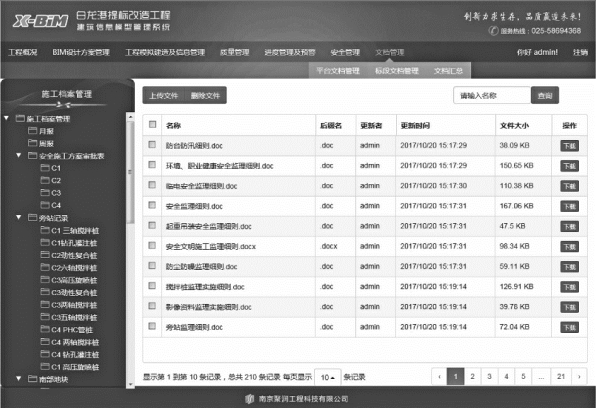The width and height of the screenshot is (596, 408).
Task: Click the phone hotline icon in the header
Action: click(x=493, y=31)
